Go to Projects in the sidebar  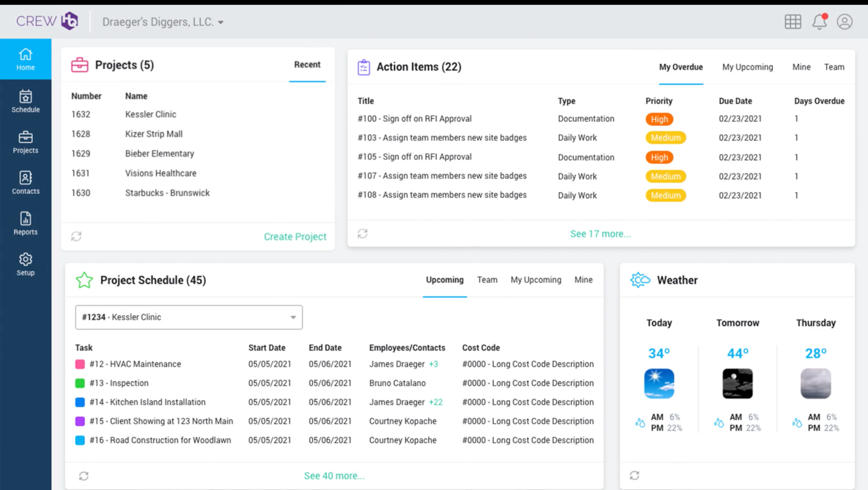point(26,142)
